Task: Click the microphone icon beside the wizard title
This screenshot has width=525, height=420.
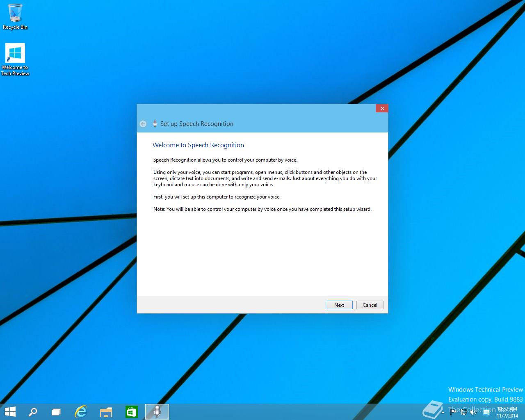Action: point(155,123)
